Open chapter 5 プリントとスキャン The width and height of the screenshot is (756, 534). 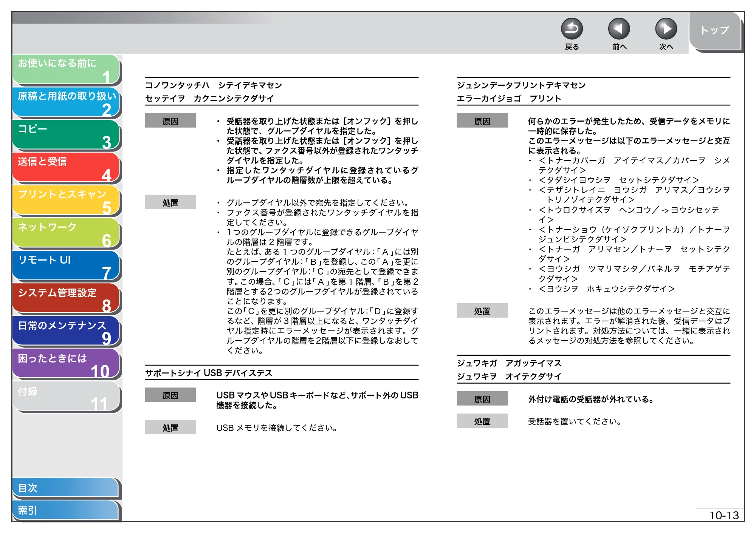coord(66,200)
